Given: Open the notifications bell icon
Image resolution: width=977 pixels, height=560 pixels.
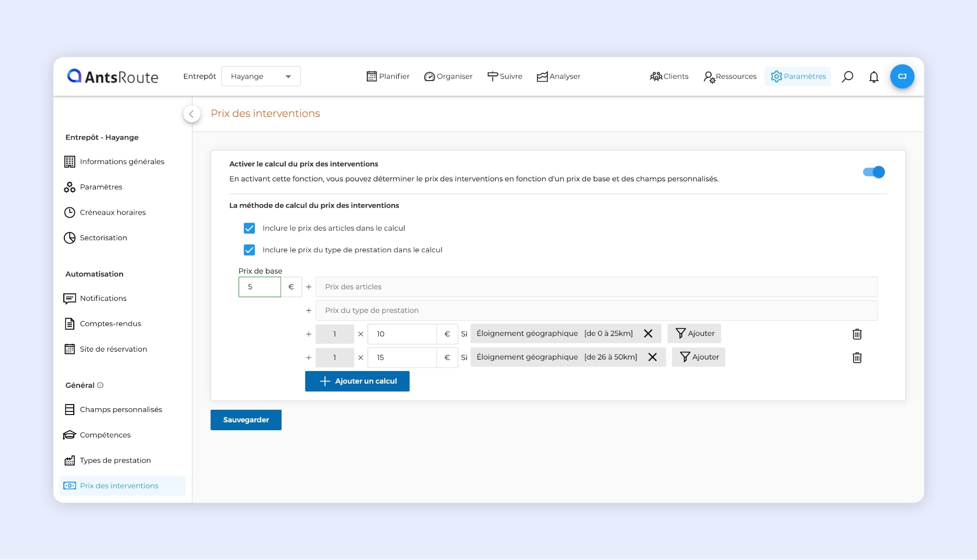Looking at the screenshot, I should click(x=873, y=76).
